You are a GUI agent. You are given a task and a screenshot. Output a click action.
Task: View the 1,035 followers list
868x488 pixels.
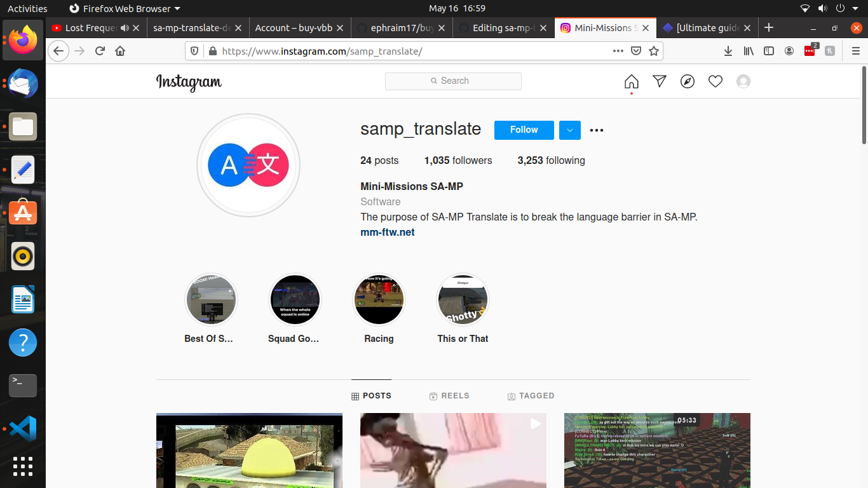click(x=458, y=161)
